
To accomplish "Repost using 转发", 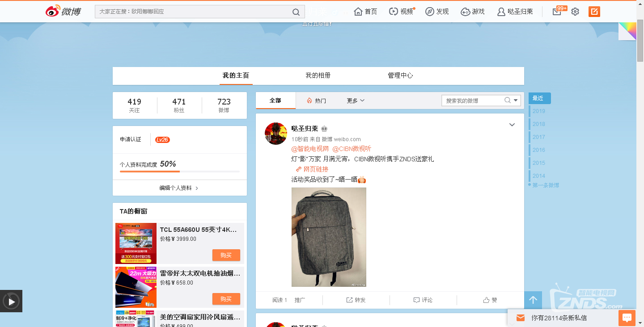I will (x=356, y=300).
